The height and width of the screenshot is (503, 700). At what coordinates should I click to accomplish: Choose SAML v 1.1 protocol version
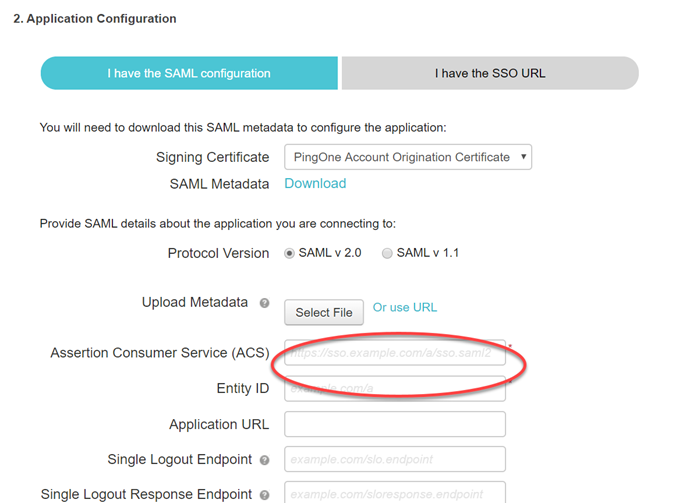point(387,254)
